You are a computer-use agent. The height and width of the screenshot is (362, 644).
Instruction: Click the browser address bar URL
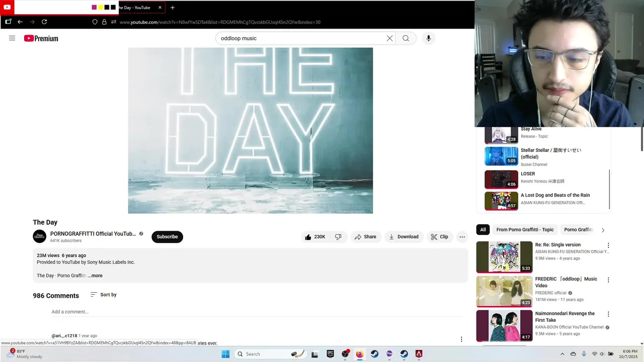[x=220, y=22]
